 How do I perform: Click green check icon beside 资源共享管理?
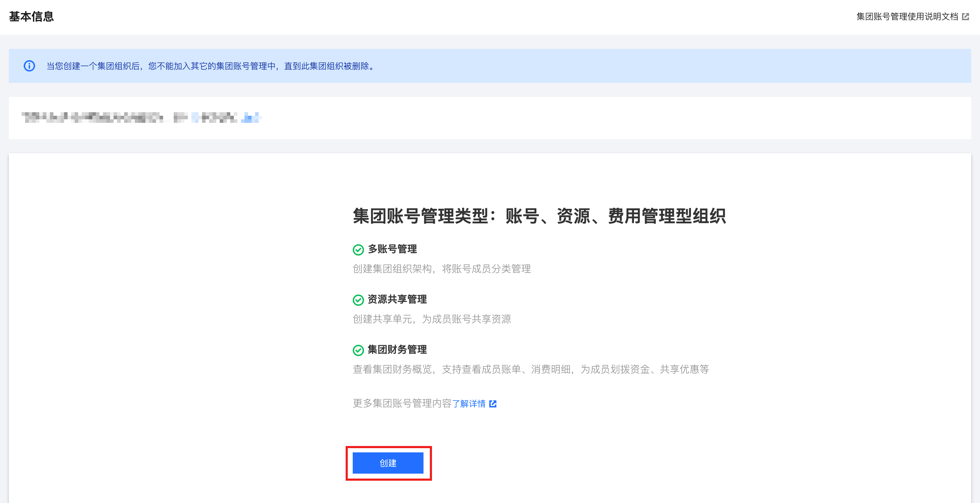point(358,300)
